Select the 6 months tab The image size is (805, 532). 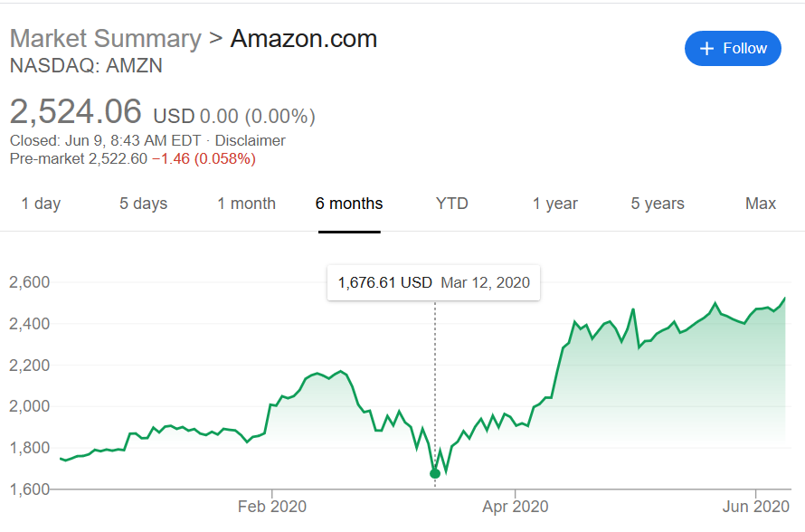point(349,204)
